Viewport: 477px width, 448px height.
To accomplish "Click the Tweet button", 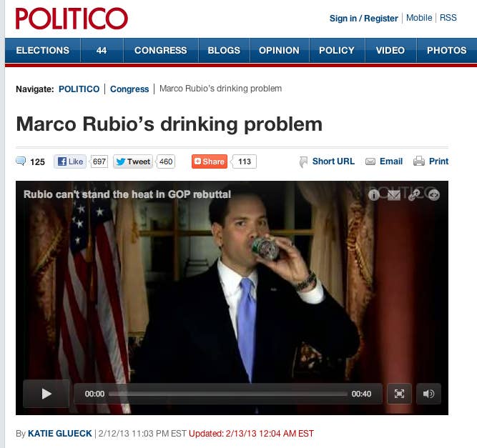I will tap(133, 161).
